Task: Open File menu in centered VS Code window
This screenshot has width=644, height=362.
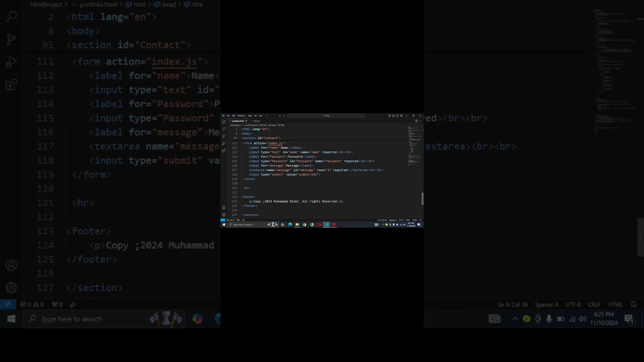Action: (228, 116)
